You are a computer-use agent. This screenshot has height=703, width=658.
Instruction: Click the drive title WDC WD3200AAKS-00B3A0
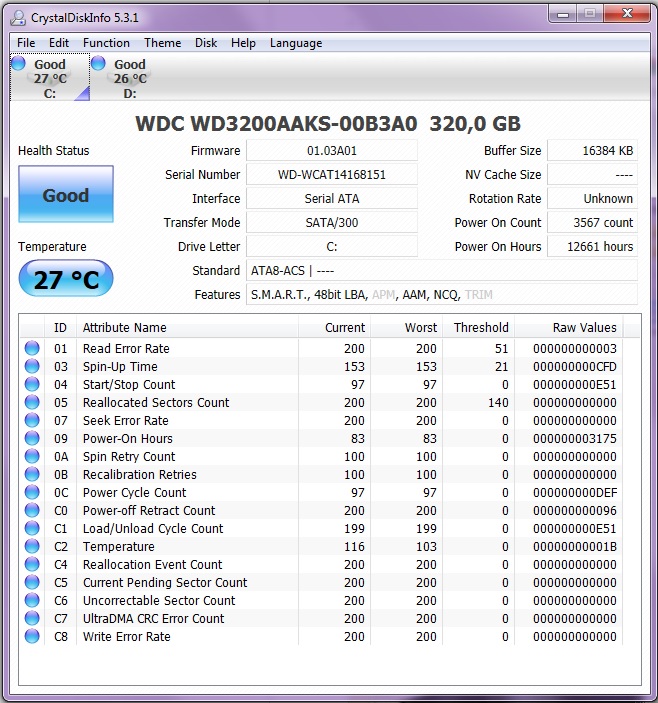point(277,124)
